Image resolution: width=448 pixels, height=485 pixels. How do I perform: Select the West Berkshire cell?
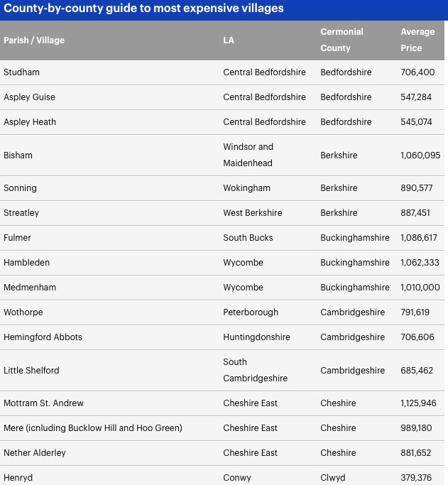[253, 213]
